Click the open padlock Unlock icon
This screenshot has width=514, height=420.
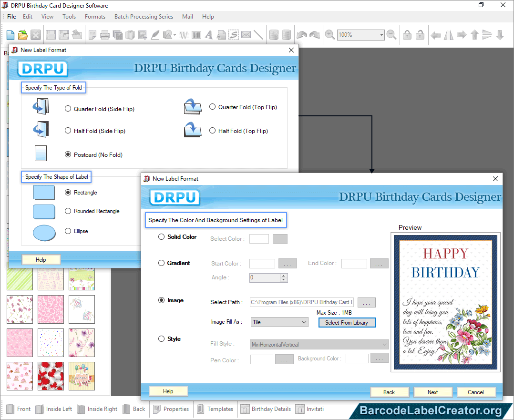[x=420, y=35]
